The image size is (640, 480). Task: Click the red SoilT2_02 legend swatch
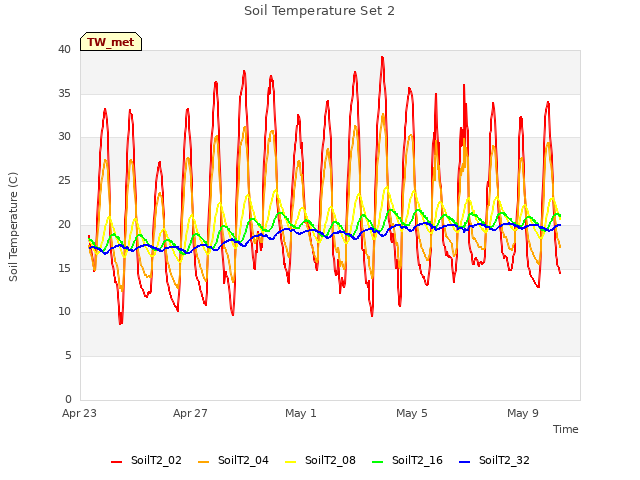click(116, 462)
